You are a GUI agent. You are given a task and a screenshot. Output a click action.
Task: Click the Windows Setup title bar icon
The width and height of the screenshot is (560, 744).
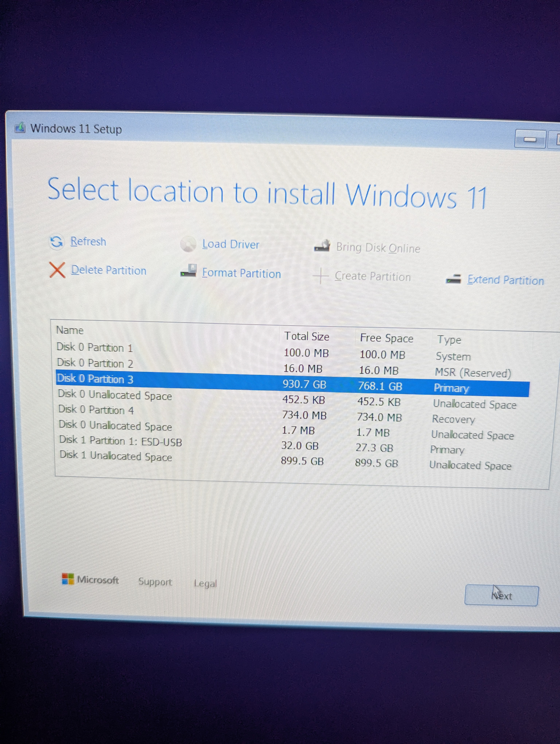tap(20, 128)
